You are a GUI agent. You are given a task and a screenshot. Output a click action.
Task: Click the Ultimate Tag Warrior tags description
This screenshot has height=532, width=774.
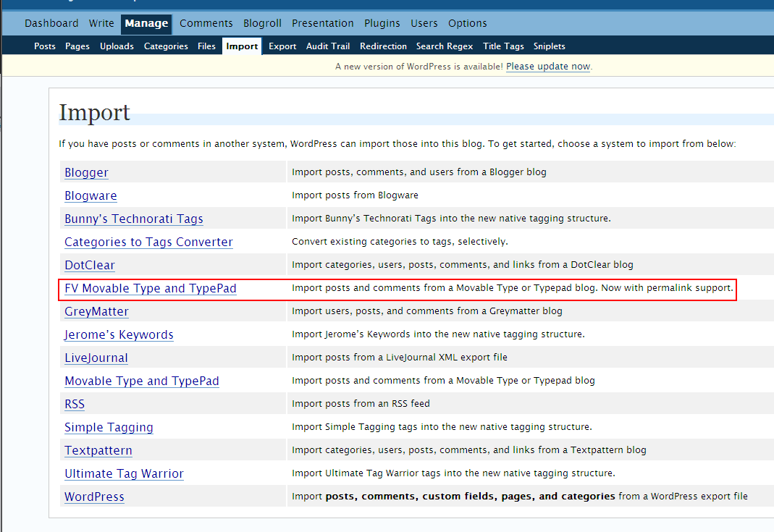click(x=454, y=473)
